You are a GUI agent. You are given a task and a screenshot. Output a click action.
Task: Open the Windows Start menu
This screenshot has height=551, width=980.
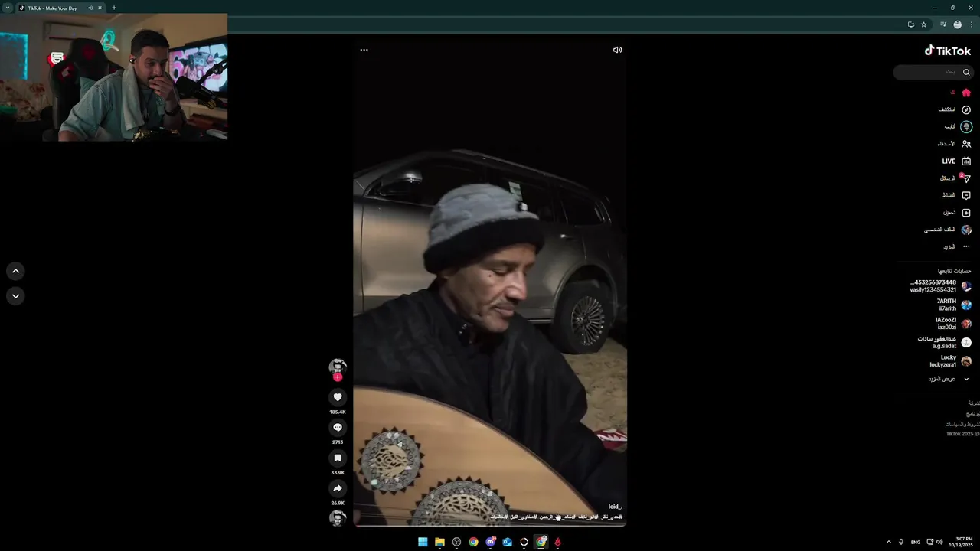(x=423, y=542)
